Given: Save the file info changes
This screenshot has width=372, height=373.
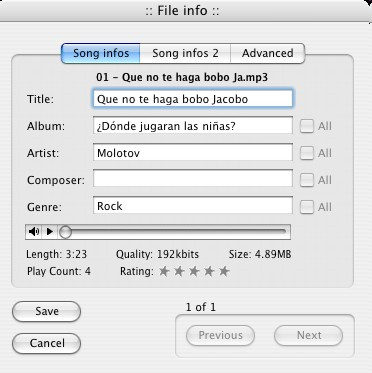Looking at the screenshot, I should pyautogui.click(x=47, y=311).
